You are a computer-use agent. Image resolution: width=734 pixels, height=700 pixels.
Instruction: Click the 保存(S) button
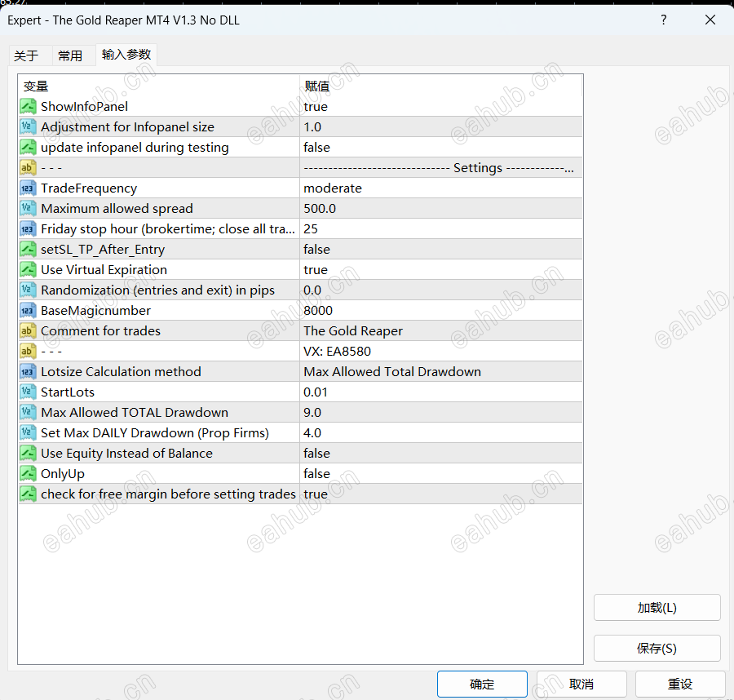[657, 648]
